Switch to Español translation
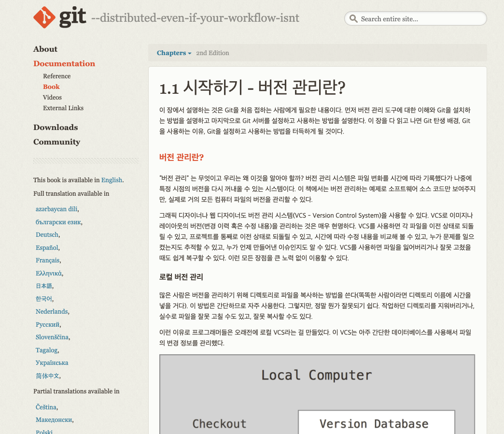 coord(47,248)
